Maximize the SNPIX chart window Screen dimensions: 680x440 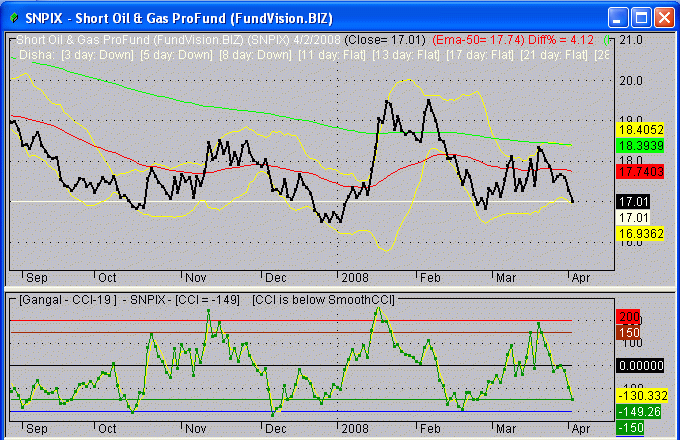pyautogui.click(x=641, y=18)
